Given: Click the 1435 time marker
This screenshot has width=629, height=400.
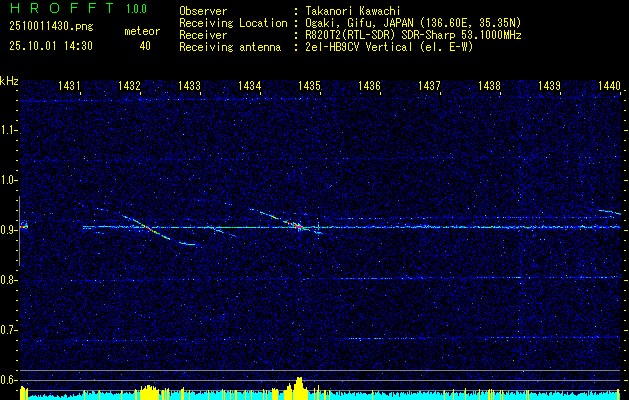Looking at the screenshot, I should [x=309, y=85].
